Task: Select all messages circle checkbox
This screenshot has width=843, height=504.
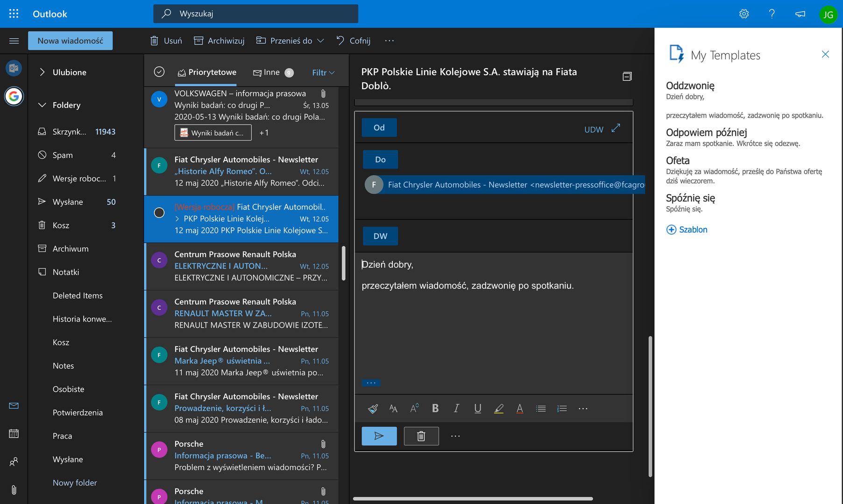Action: [159, 72]
